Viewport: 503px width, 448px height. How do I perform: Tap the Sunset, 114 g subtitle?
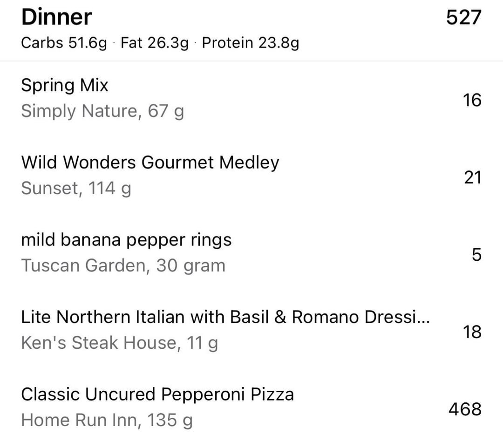(x=76, y=188)
